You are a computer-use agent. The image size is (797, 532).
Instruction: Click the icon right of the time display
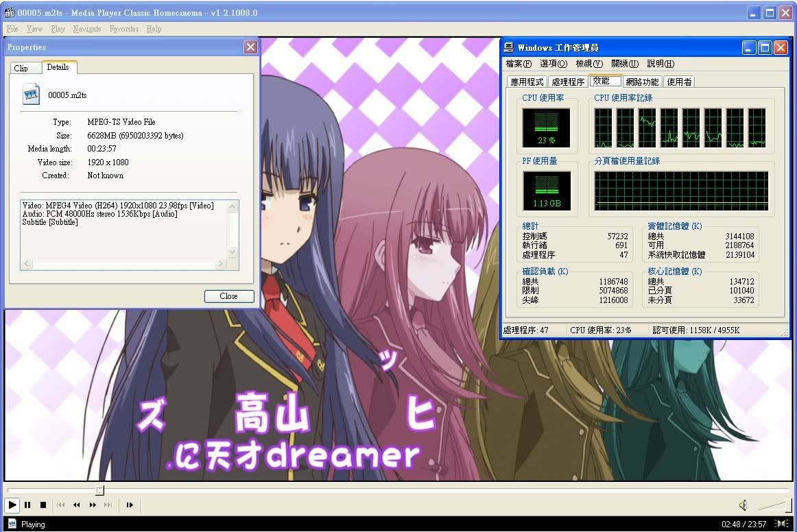click(x=781, y=523)
